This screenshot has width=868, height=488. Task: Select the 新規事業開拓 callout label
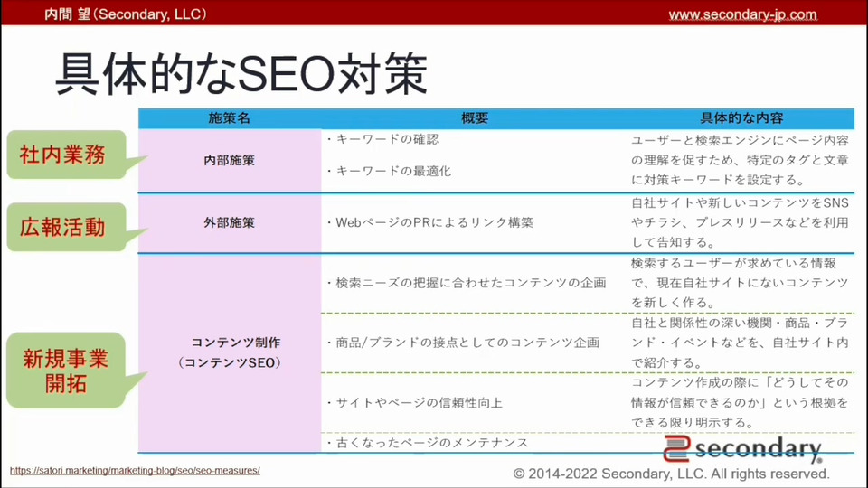[66, 371]
